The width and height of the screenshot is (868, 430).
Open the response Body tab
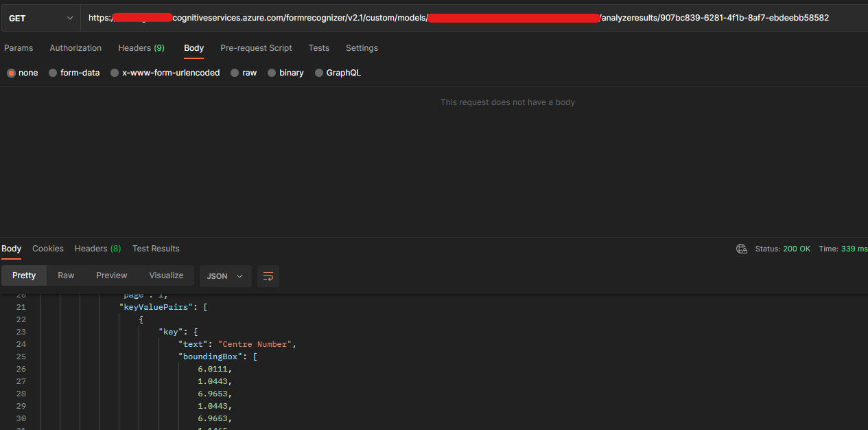point(11,249)
